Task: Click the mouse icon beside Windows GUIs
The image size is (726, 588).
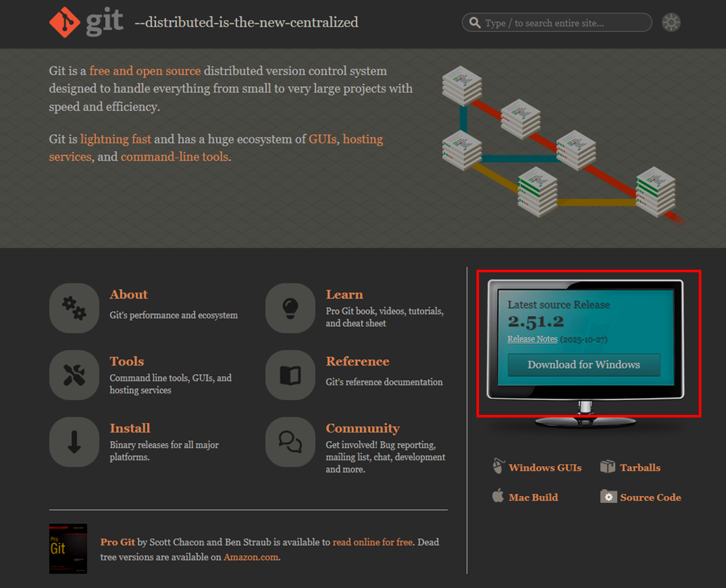Action: tap(498, 465)
